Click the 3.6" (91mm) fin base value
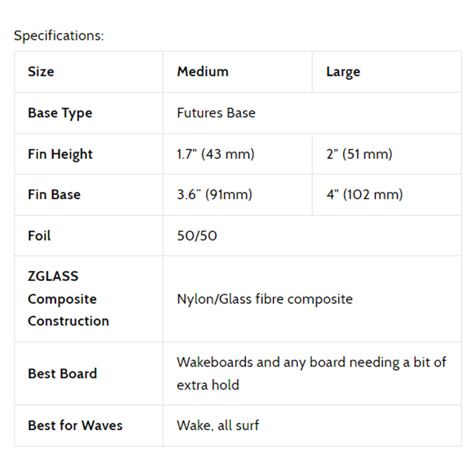The width and height of the screenshot is (476, 476). 215,195
